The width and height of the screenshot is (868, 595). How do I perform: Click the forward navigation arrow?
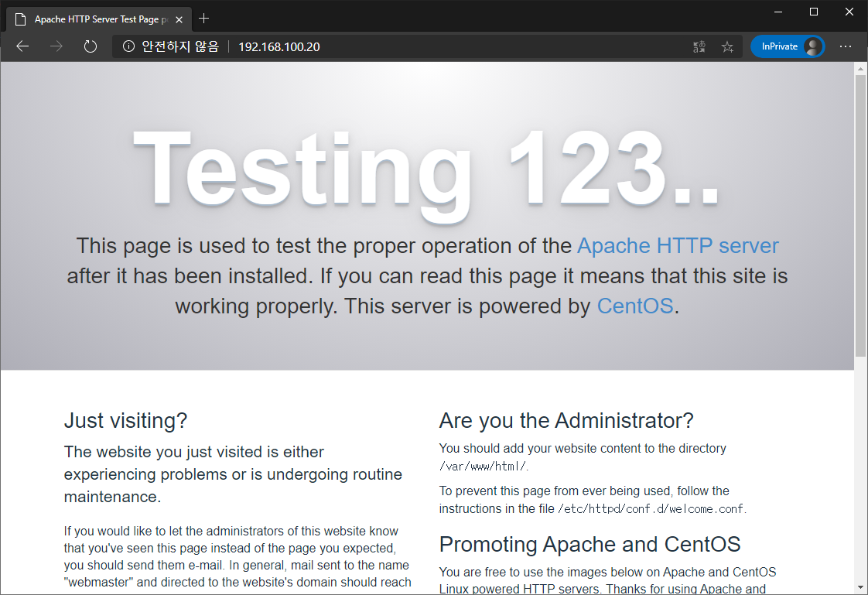[56, 46]
